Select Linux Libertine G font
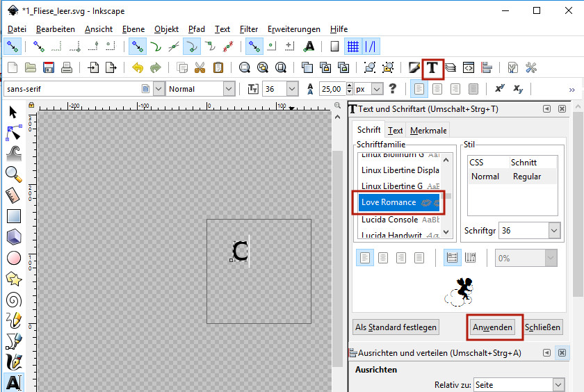The image size is (584, 392). click(399, 186)
